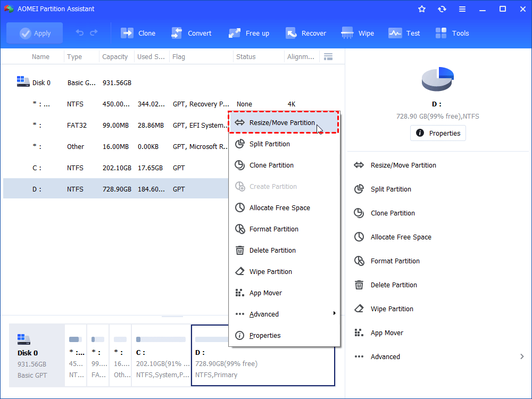Choose Delete Partition in context menu
The image size is (532, 399).
click(284, 251)
